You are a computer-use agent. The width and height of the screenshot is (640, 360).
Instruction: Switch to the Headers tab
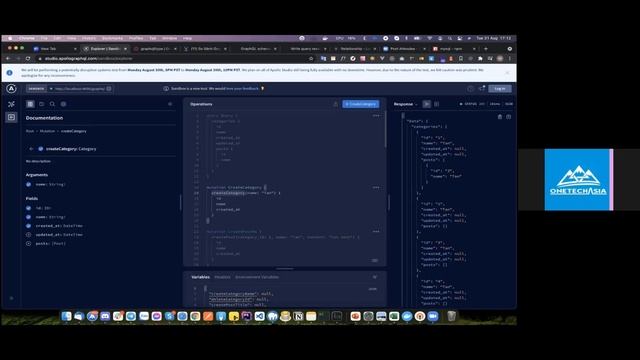click(222, 277)
